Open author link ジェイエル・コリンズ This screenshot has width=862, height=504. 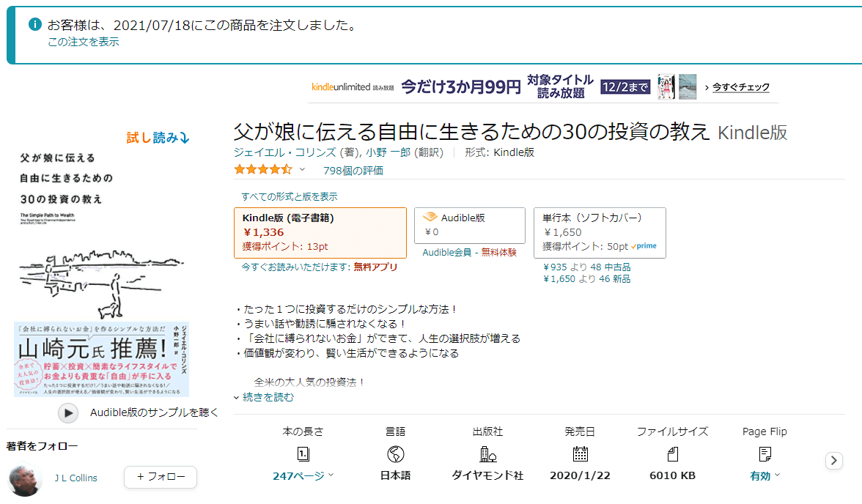(x=284, y=152)
